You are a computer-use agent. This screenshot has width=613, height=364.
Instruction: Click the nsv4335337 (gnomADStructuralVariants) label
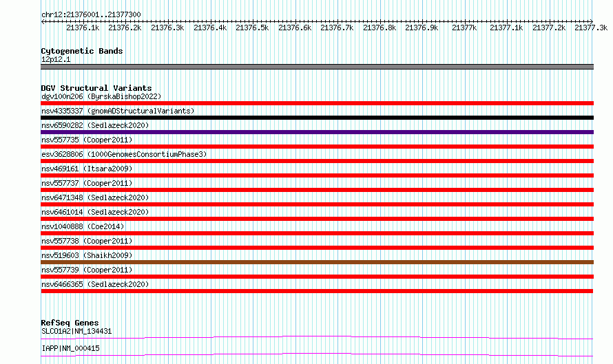tap(118, 111)
